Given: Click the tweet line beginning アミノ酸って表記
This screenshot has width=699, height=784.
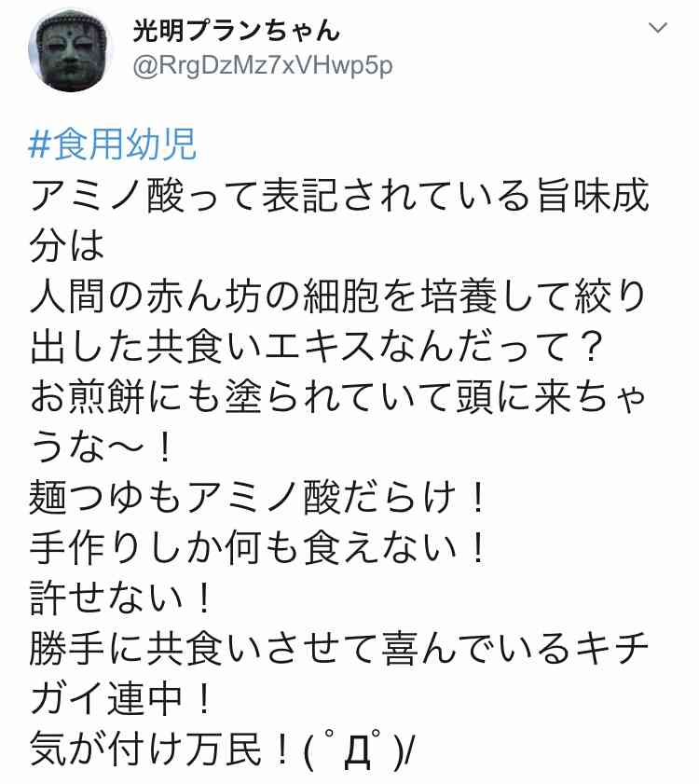Looking at the screenshot, I should point(339,195).
